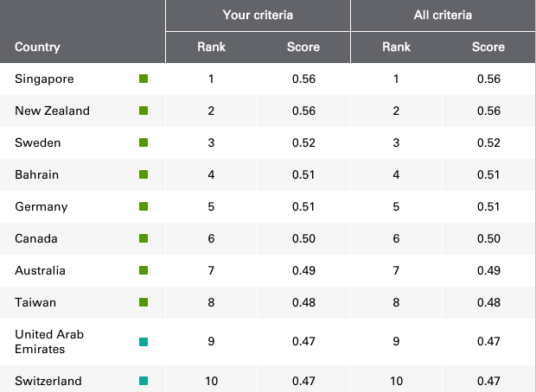Sort by Rank under All criteria
Image resolution: width=536 pixels, height=392 pixels.
click(x=396, y=47)
